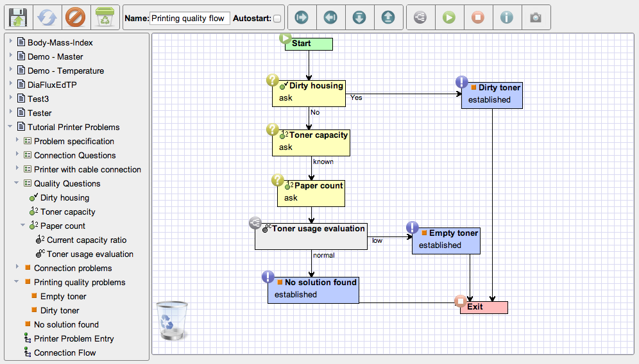Expand the Connection Questions node
The height and width of the screenshot is (364, 639).
[17, 154]
